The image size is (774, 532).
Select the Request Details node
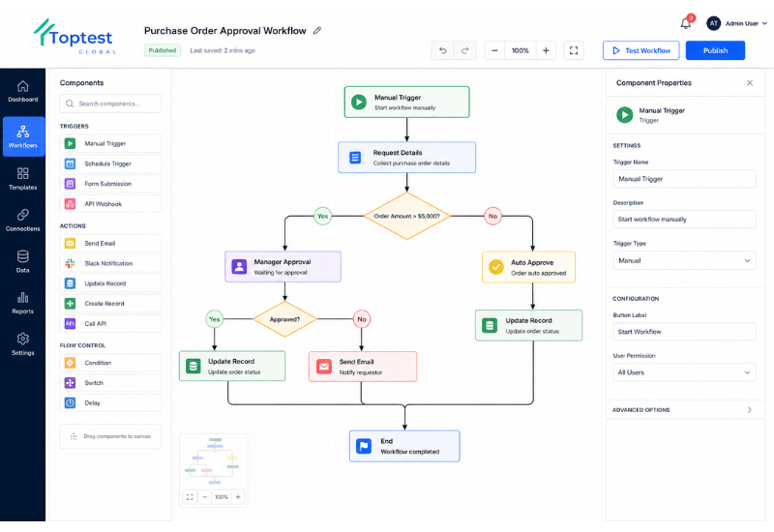point(406,158)
